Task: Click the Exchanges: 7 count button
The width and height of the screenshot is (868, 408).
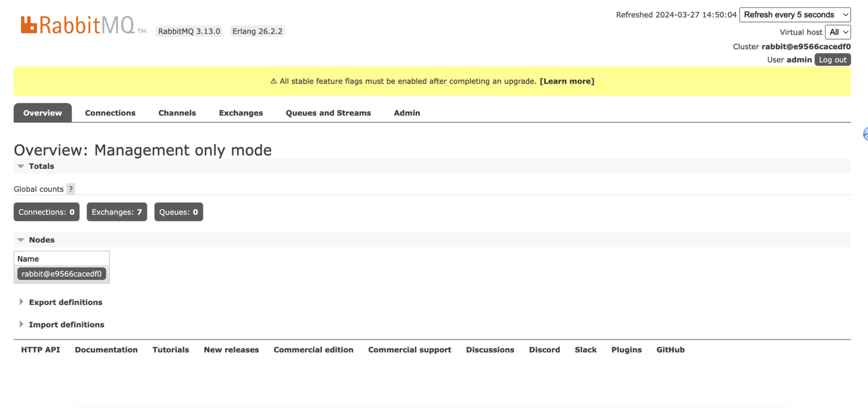Action: pyautogui.click(x=116, y=212)
